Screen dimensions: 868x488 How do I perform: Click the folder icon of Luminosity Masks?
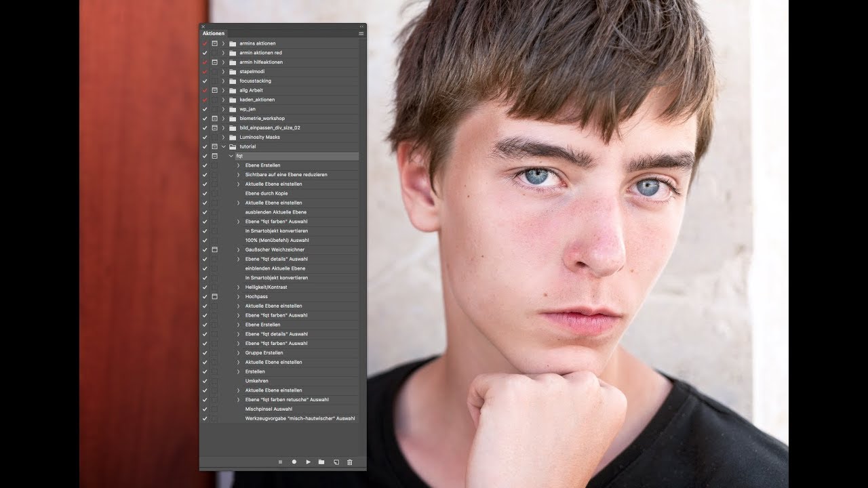pos(233,137)
